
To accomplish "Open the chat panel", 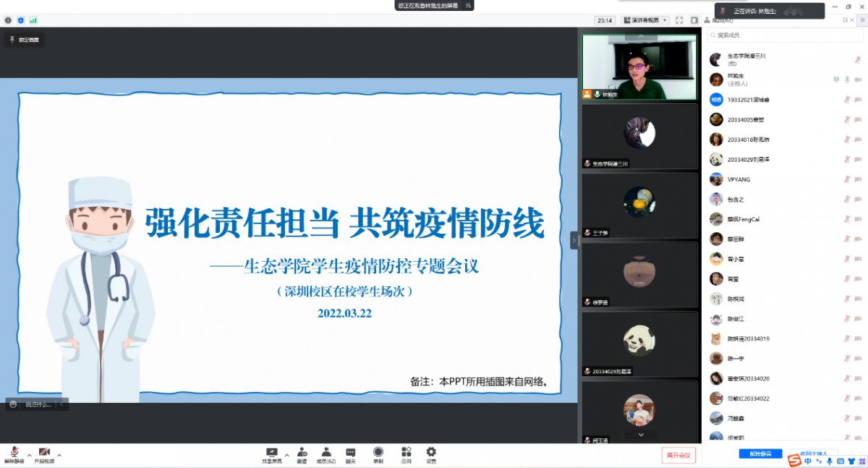I will (351, 454).
